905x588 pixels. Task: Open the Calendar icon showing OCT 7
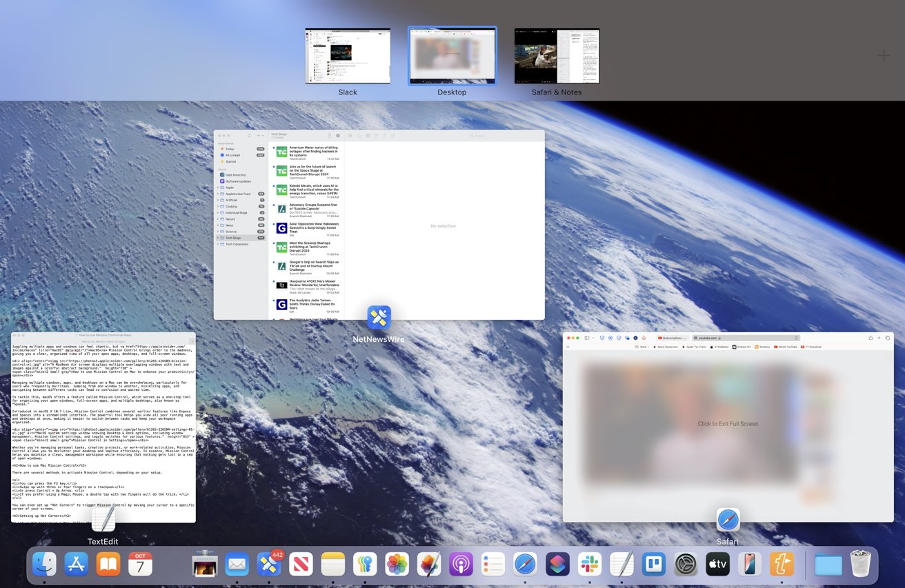140,565
